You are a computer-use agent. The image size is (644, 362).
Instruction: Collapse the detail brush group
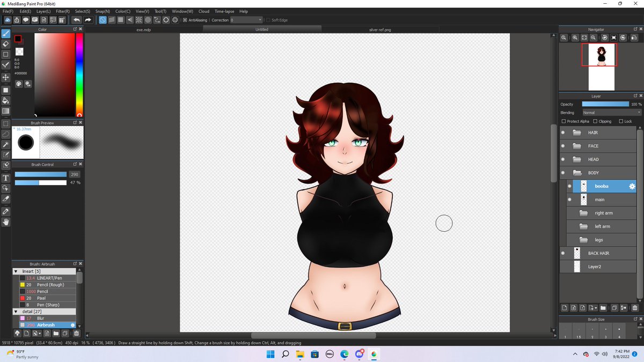click(x=16, y=312)
